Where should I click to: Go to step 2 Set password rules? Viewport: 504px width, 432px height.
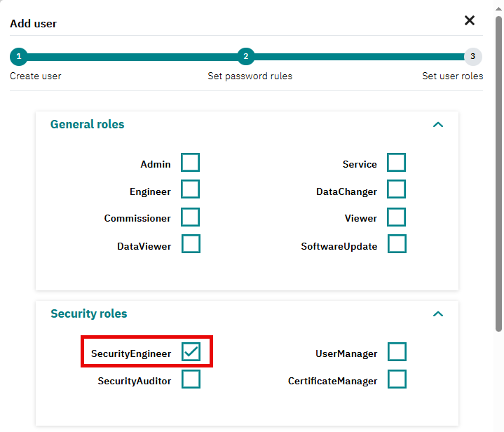pyautogui.click(x=246, y=57)
